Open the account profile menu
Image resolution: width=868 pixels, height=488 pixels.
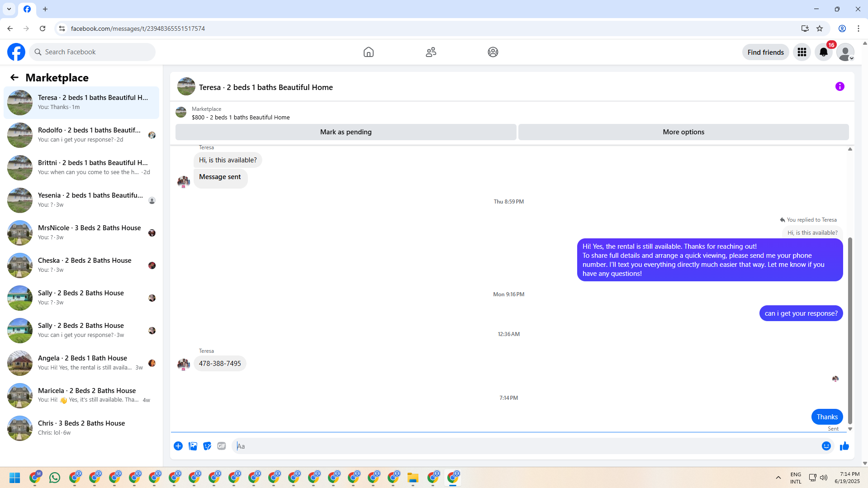845,52
